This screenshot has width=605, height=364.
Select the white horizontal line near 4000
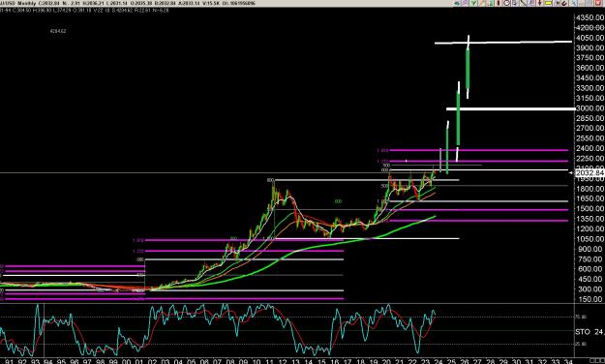click(503, 43)
